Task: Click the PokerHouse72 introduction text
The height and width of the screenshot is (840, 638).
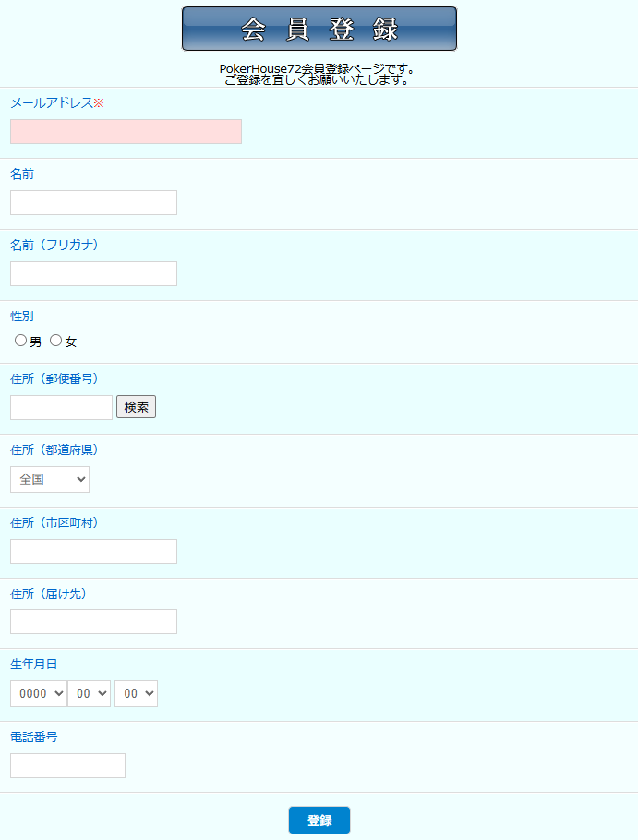Action: pyautogui.click(x=318, y=74)
